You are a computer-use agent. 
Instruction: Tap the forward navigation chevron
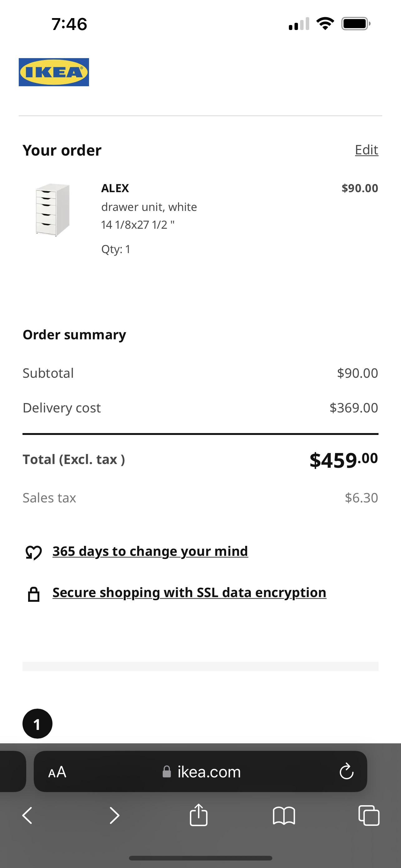click(115, 816)
